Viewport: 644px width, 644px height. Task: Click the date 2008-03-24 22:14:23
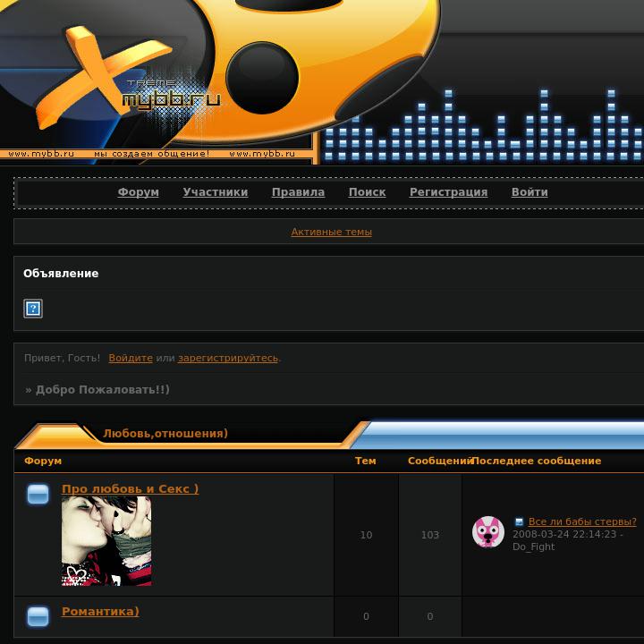(564, 534)
